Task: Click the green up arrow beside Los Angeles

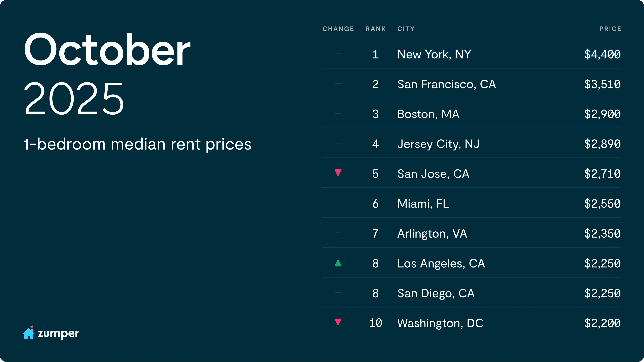Action: [x=338, y=263]
